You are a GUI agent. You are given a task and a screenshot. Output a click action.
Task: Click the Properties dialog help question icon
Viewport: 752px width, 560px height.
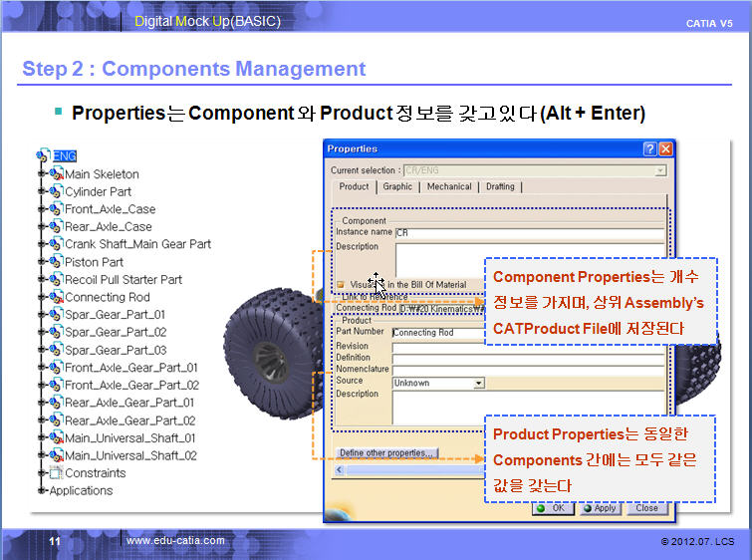click(x=649, y=149)
